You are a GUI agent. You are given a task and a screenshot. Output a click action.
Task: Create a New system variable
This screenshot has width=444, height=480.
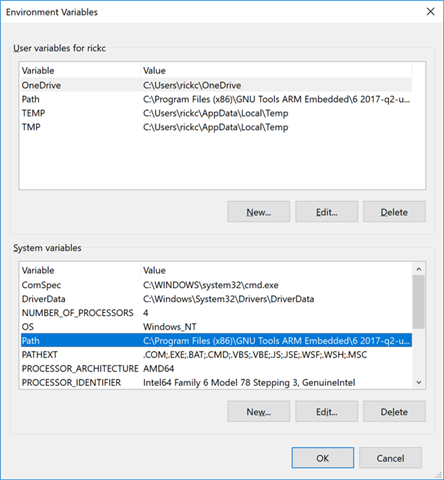coord(258,412)
